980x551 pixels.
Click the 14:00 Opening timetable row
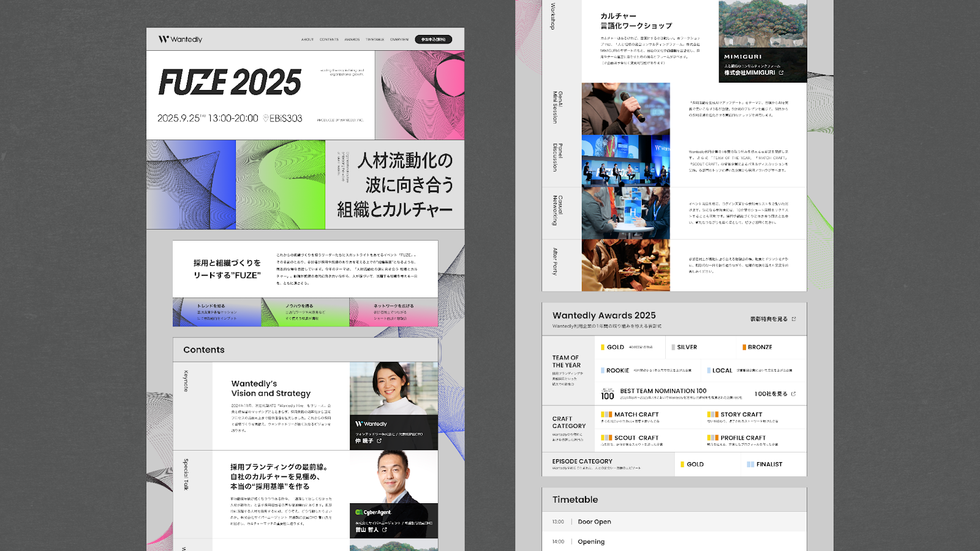click(x=674, y=541)
